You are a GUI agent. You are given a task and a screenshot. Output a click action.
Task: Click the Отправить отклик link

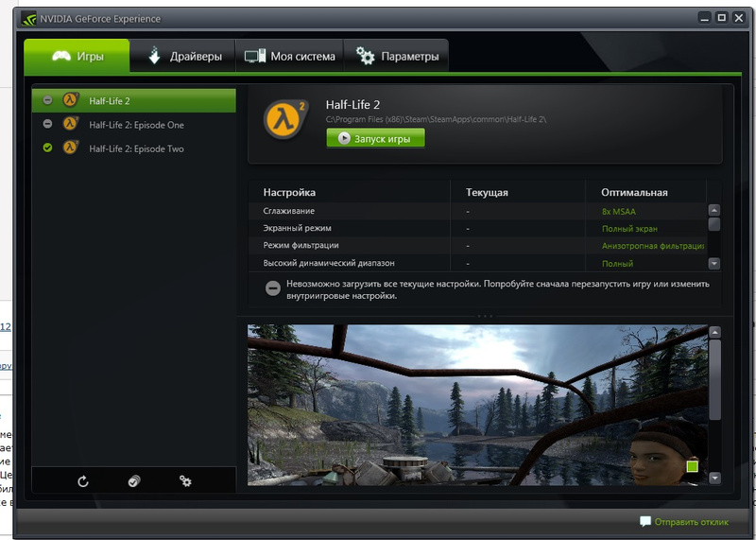coord(691,522)
